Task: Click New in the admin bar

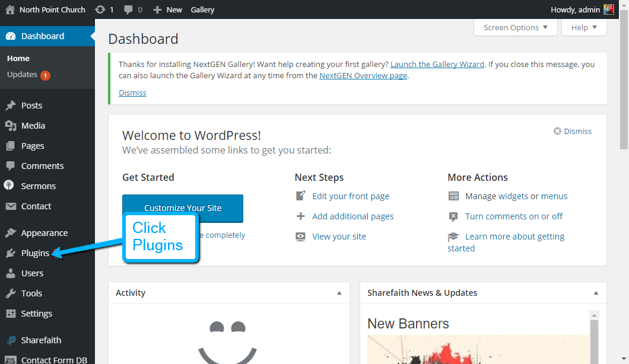Action: (174, 9)
